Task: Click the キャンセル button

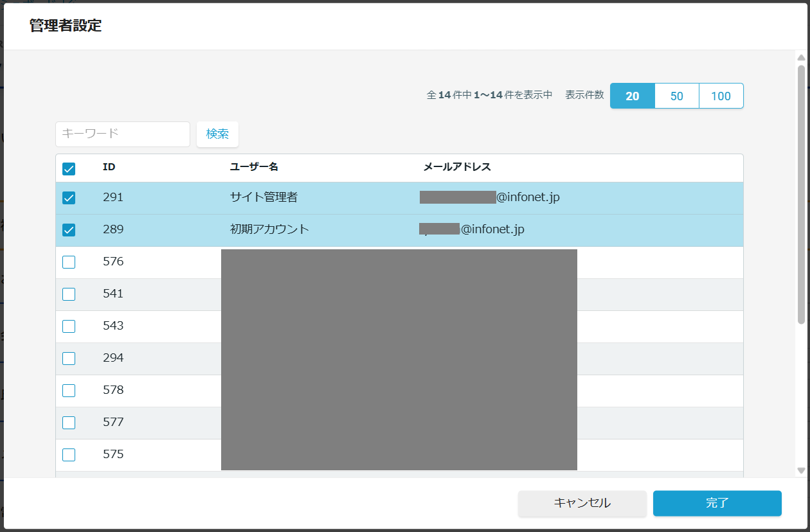Action: [582, 503]
